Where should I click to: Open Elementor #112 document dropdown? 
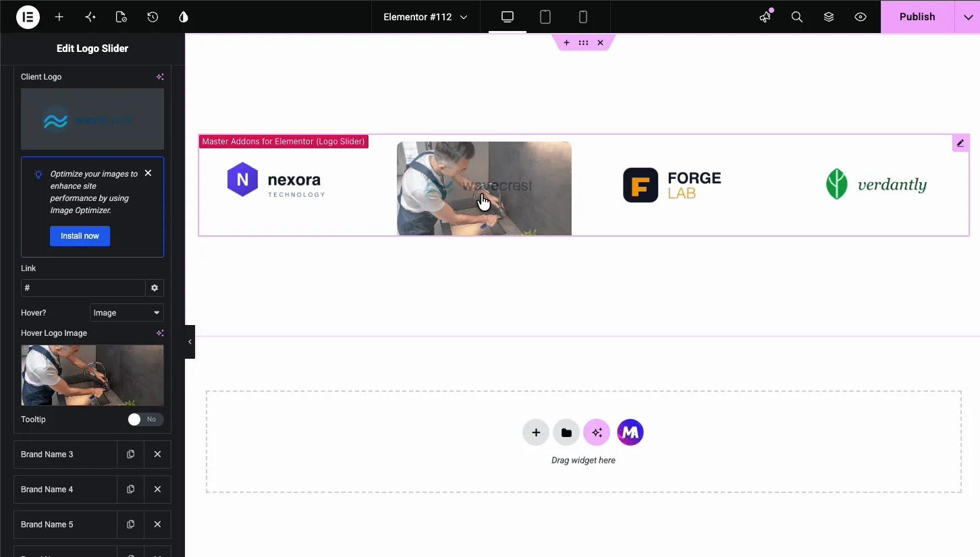tap(425, 17)
